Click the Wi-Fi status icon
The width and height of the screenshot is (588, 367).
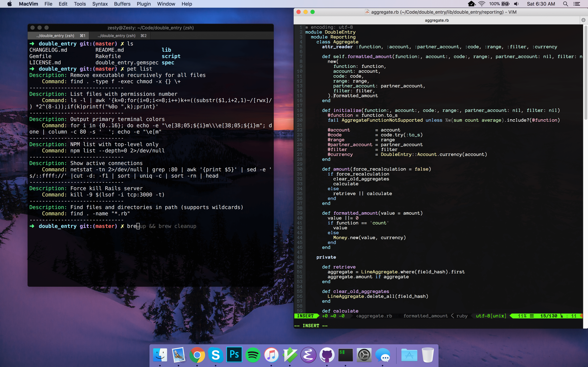(x=482, y=4)
